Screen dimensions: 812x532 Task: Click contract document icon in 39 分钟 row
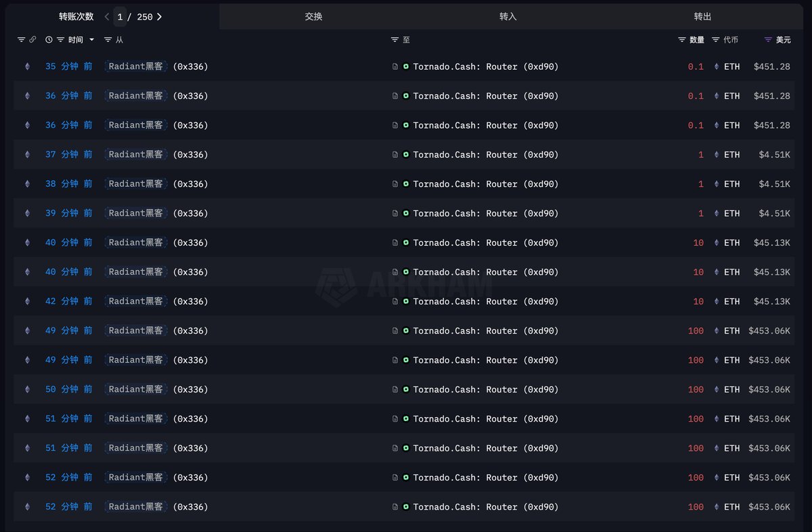click(395, 213)
